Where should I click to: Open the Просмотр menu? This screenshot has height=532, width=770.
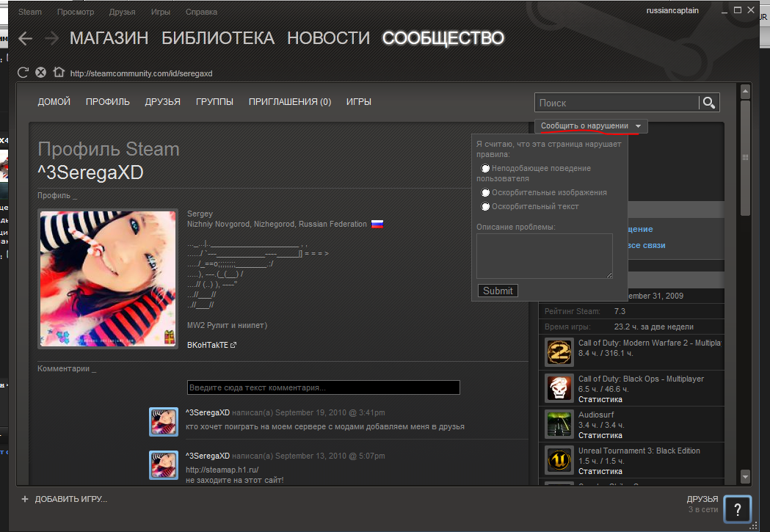(75, 12)
